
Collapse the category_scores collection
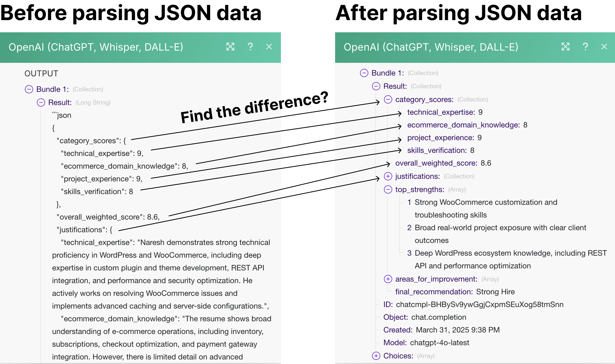click(x=388, y=99)
